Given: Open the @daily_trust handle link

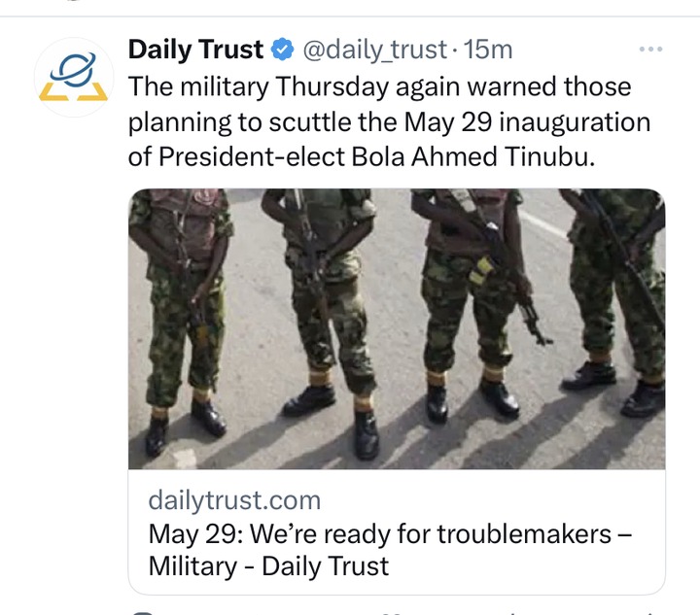Looking at the screenshot, I should (373, 50).
